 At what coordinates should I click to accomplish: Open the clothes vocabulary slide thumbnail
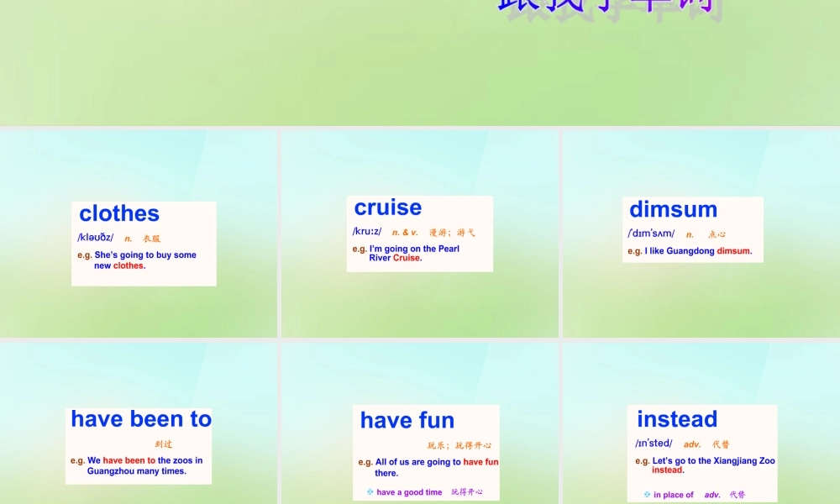point(139,234)
